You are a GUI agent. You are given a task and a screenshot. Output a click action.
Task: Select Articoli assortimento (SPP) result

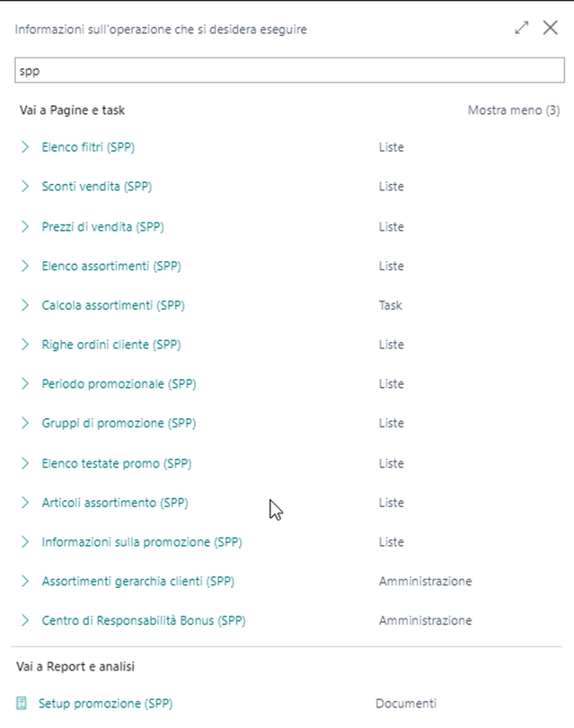pos(115,503)
